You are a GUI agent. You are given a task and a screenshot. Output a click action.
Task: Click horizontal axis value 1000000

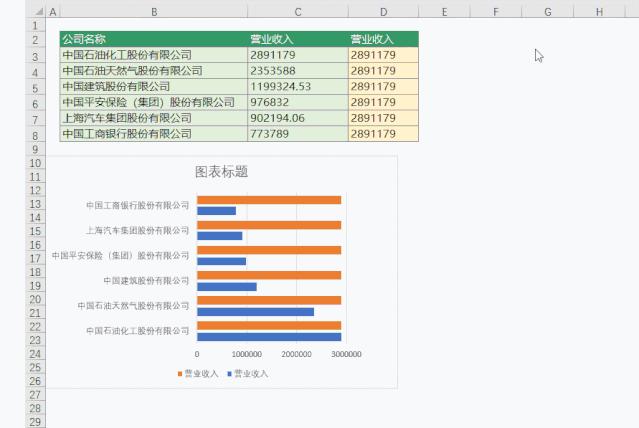tap(247, 354)
